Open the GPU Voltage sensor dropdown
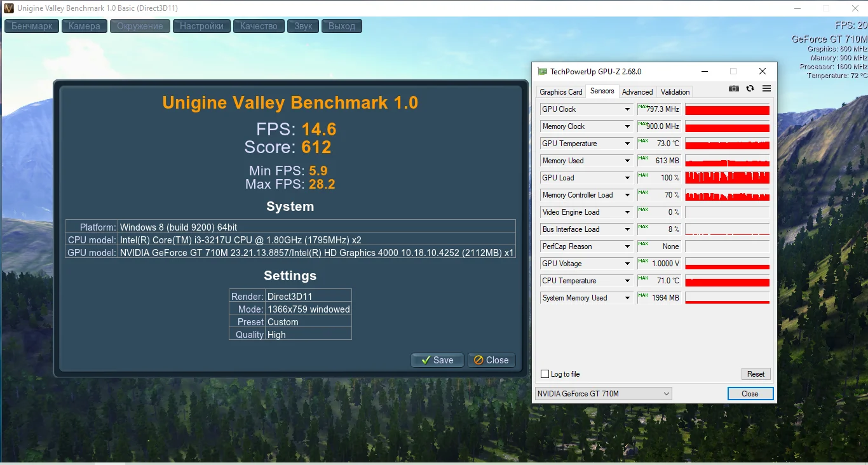The height and width of the screenshot is (465, 868). click(x=627, y=264)
